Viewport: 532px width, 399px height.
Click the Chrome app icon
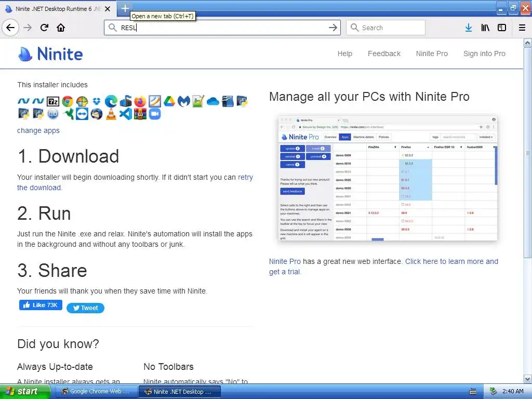point(68,101)
